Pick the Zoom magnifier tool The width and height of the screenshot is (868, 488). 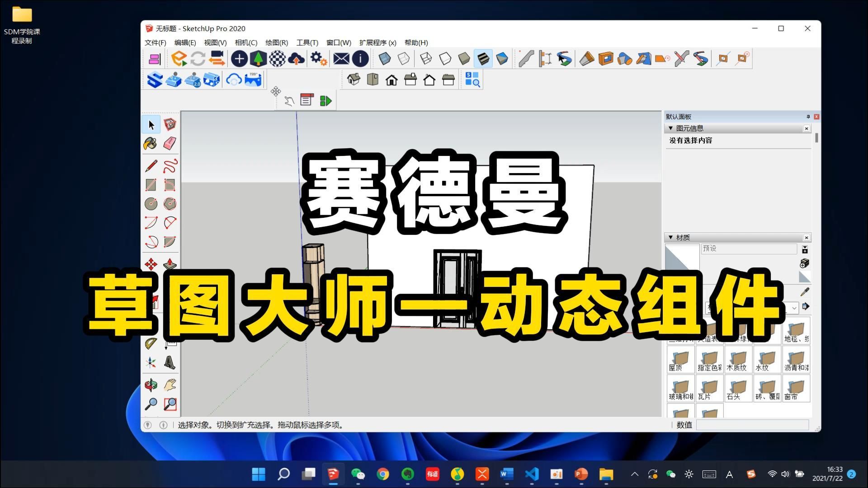pyautogui.click(x=151, y=404)
